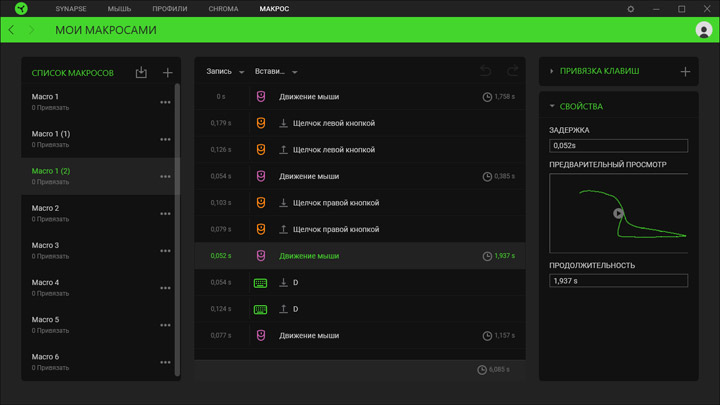Select Движение мыши event with 0,385 s duration
720x405 pixels.
pyautogui.click(x=360, y=176)
